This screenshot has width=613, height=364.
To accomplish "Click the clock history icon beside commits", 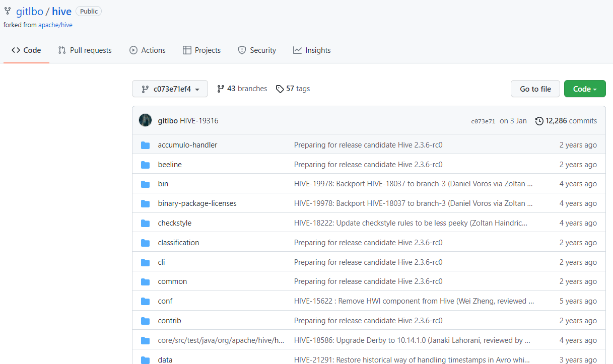I will coord(539,121).
